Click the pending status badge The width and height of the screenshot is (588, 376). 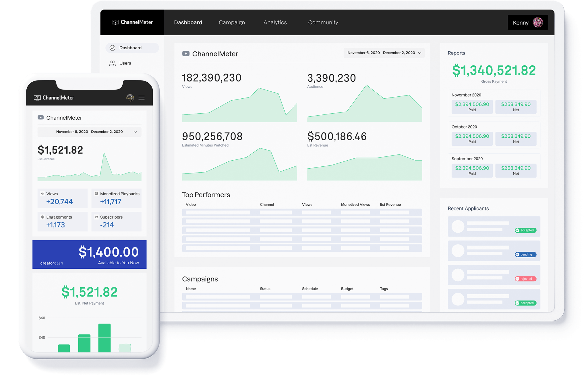[x=525, y=254]
